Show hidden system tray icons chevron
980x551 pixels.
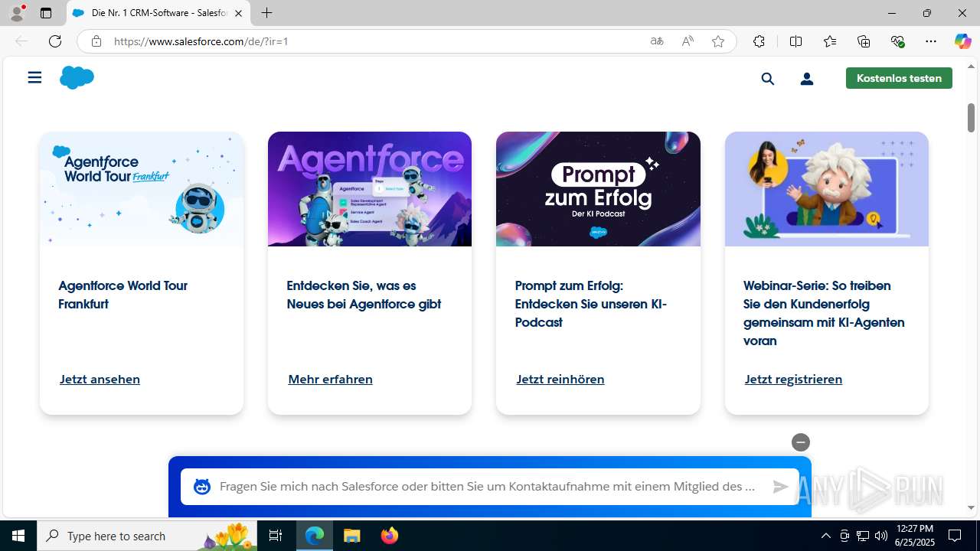(825, 536)
